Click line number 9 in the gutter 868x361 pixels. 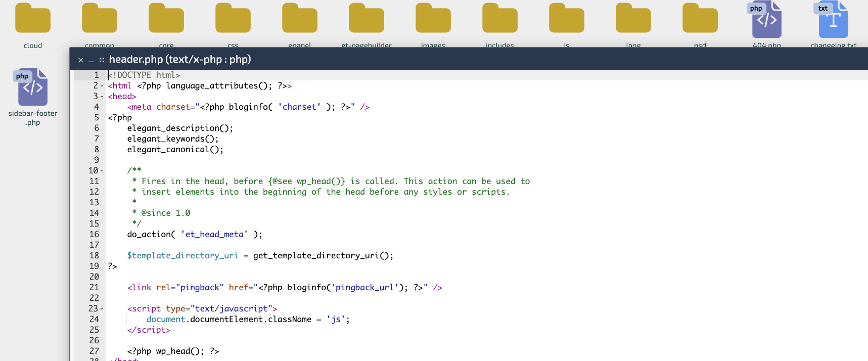coord(97,160)
